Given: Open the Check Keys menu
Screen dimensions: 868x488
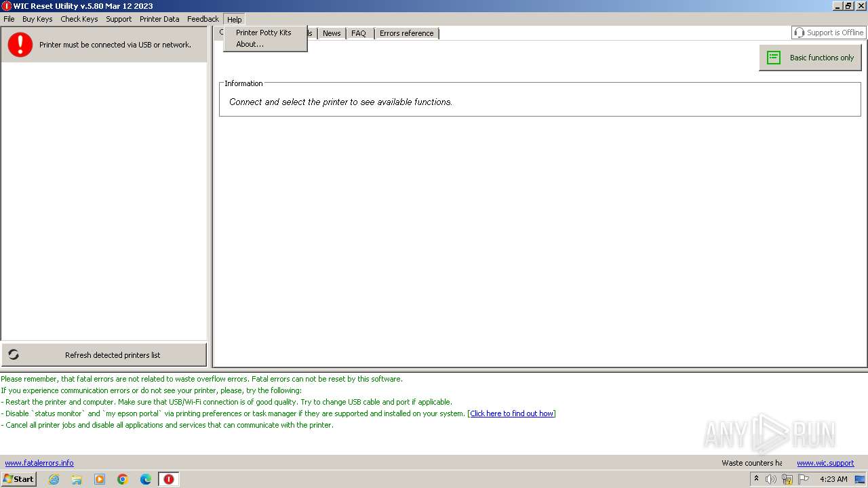Looking at the screenshot, I should click(79, 19).
